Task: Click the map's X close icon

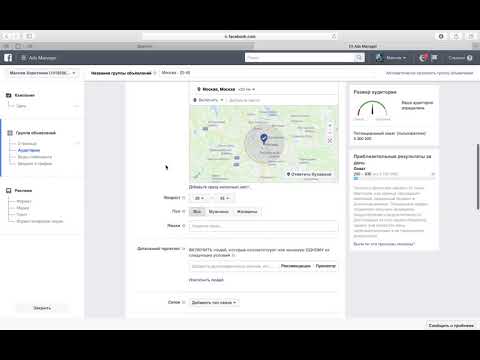Action: click(330, 141)
